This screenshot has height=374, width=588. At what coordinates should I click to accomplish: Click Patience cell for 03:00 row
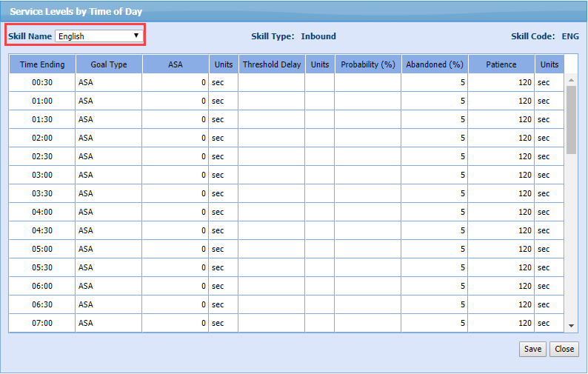(x=501, y=175)
